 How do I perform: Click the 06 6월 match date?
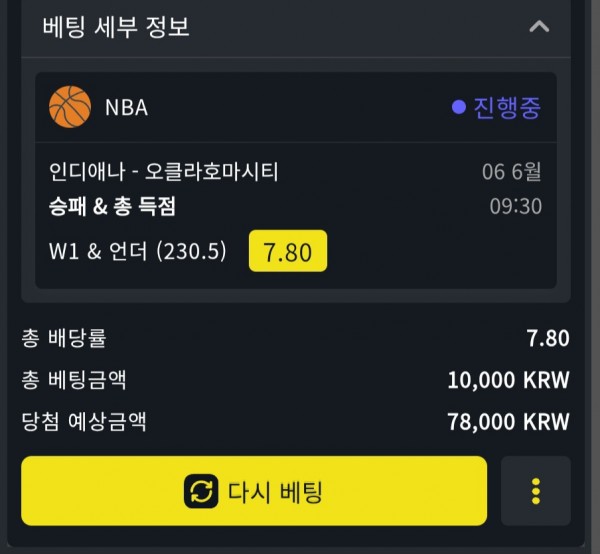click(x=512, y=172)
